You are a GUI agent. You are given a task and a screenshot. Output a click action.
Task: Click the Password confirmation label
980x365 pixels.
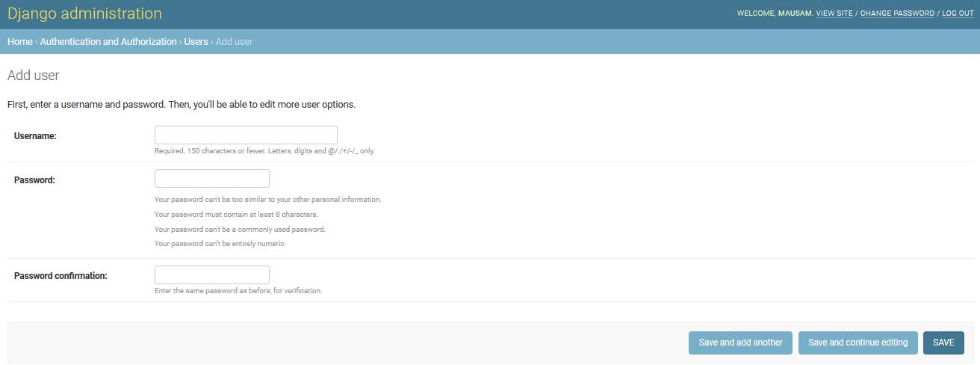pyautogui.click(x=61, y=276)
